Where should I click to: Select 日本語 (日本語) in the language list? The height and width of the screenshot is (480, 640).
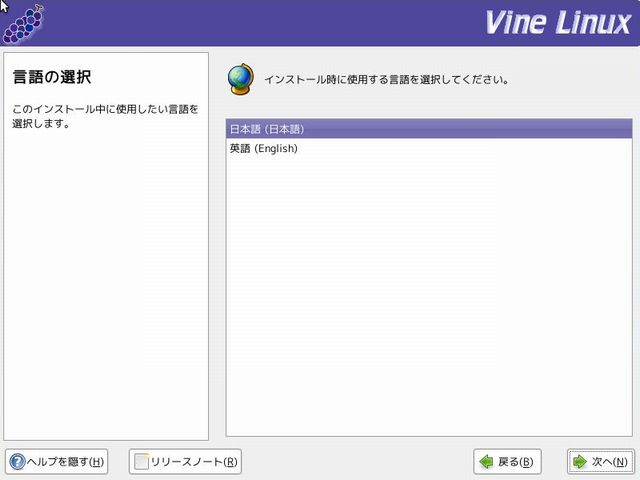267,129
